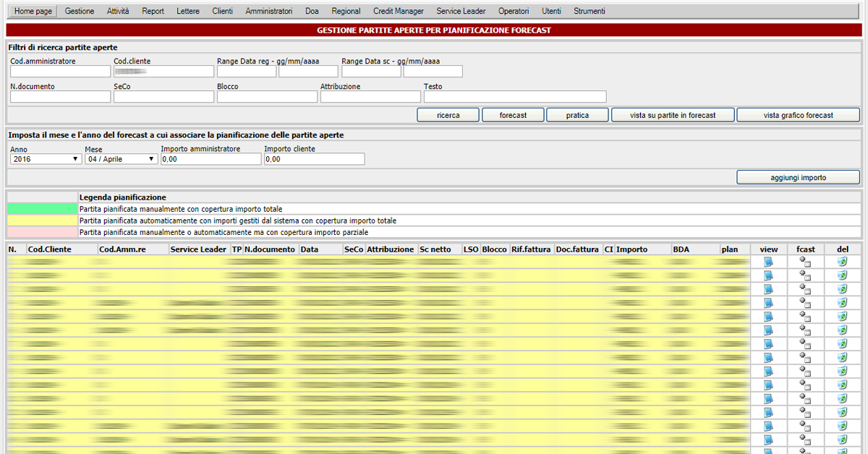Click the aggiungi importo button
Screen dimensions: 868x454
(x=799, y=177)
